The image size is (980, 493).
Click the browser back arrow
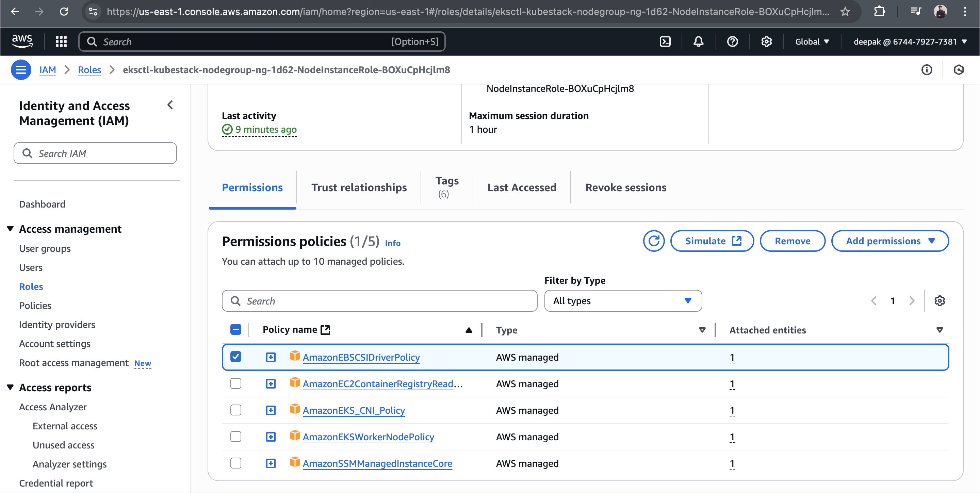point(15,12)
